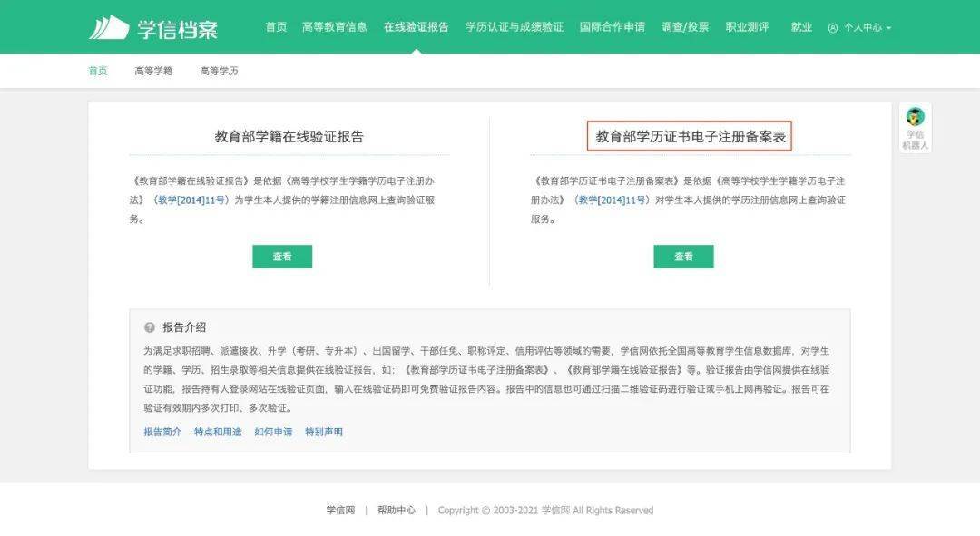Open the 特点和用途 link
Image resolution: width=980 pixels, height=536 pixels.
pos(218,432)
